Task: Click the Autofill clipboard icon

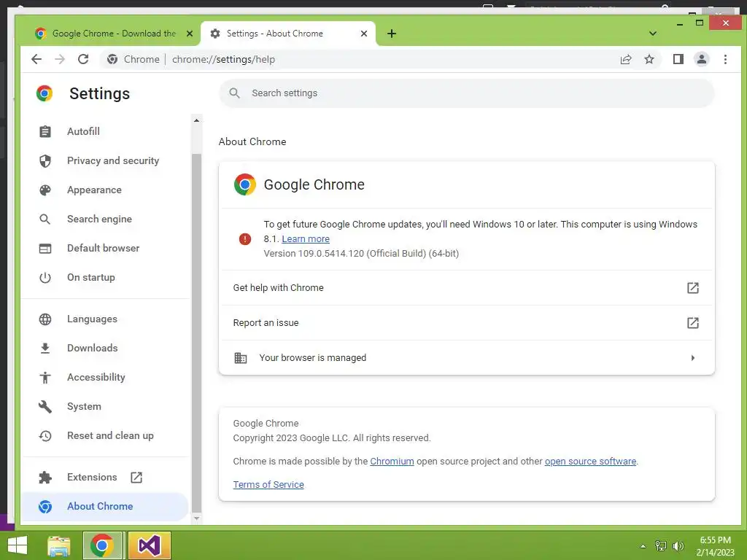Action: coord(44,131)
